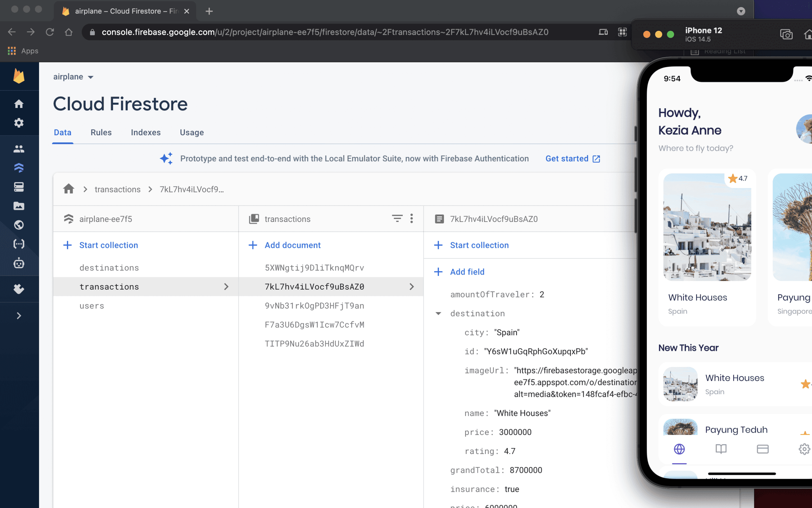The width and height of the screenshot is (812, 508).
Task: Select document 9vNb31rkOgPD3HFjT9an
Action: (331, 306)
